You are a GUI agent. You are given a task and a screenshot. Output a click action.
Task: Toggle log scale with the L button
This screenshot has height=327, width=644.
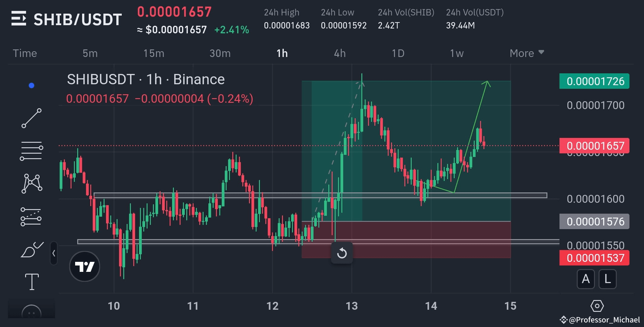607,279
